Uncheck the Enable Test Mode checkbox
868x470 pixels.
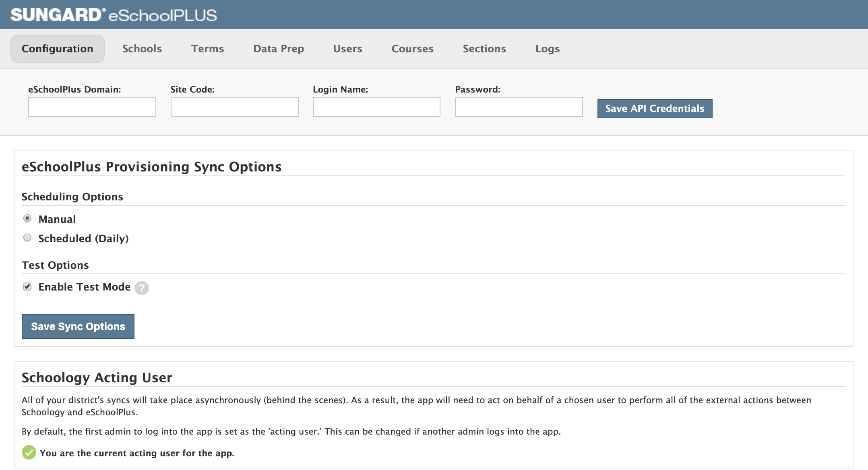[x=27, y=287]
